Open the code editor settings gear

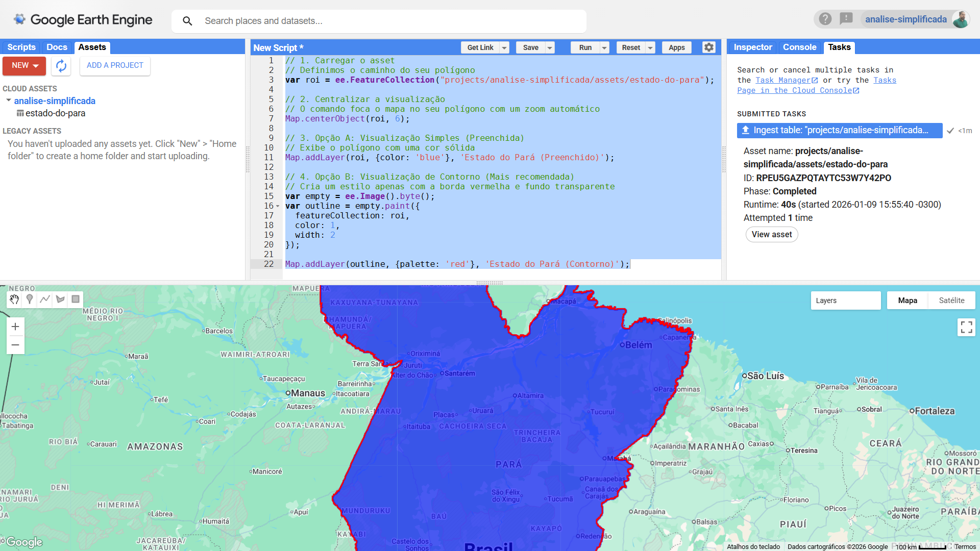coord(709,47)
